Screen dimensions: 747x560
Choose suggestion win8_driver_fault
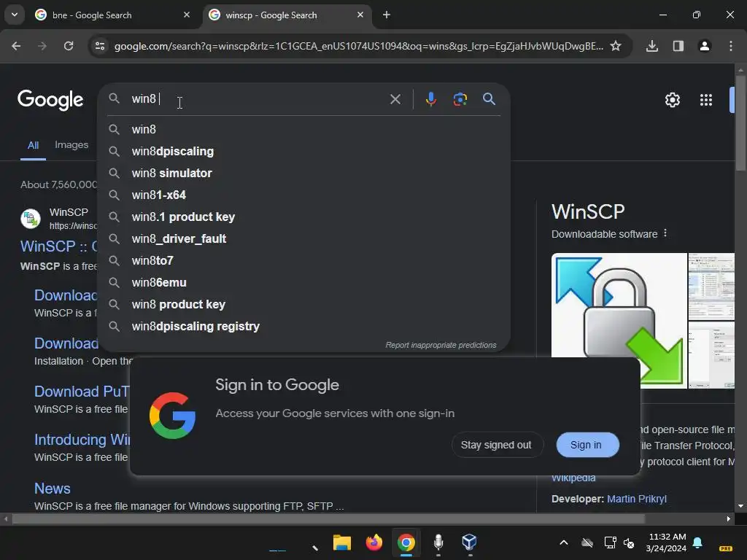pyautogui.click(x=303, y=238)
